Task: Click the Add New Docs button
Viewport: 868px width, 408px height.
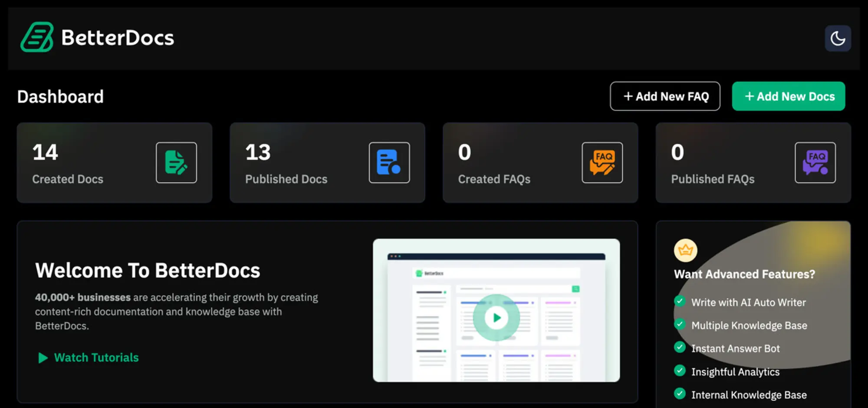Action: 789,96
